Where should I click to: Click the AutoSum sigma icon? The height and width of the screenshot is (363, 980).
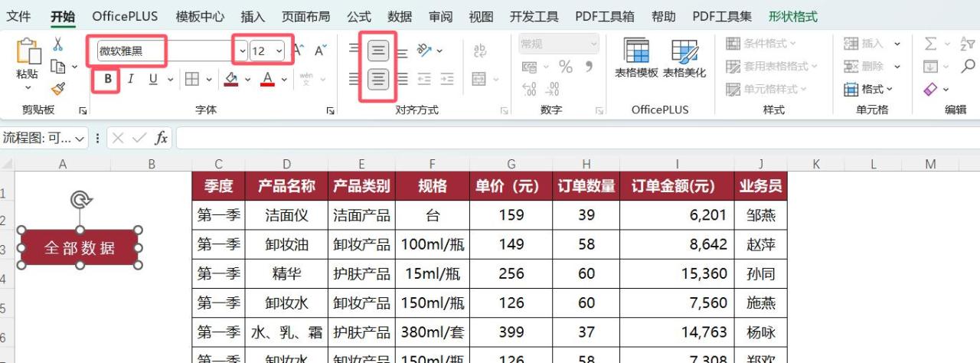pyautogui.click(x=930, y=44)
